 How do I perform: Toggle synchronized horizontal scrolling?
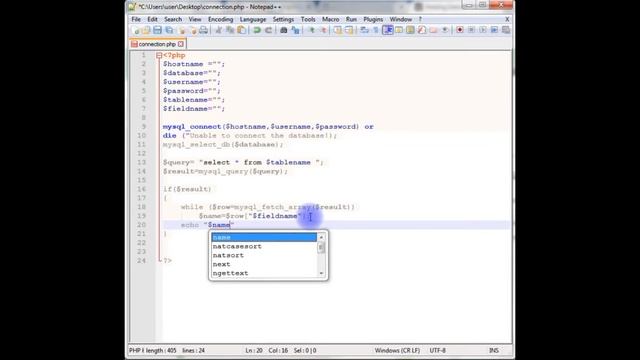(349, 30)
